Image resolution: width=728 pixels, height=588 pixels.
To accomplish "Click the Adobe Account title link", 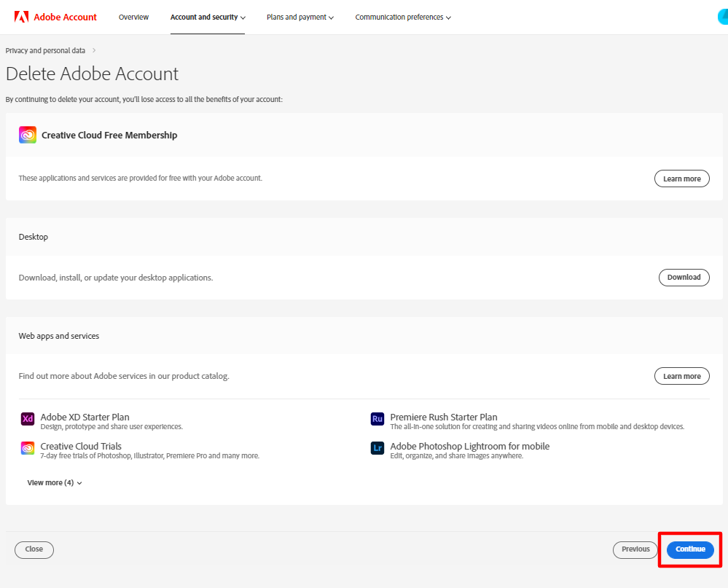I will pos(65,17).
